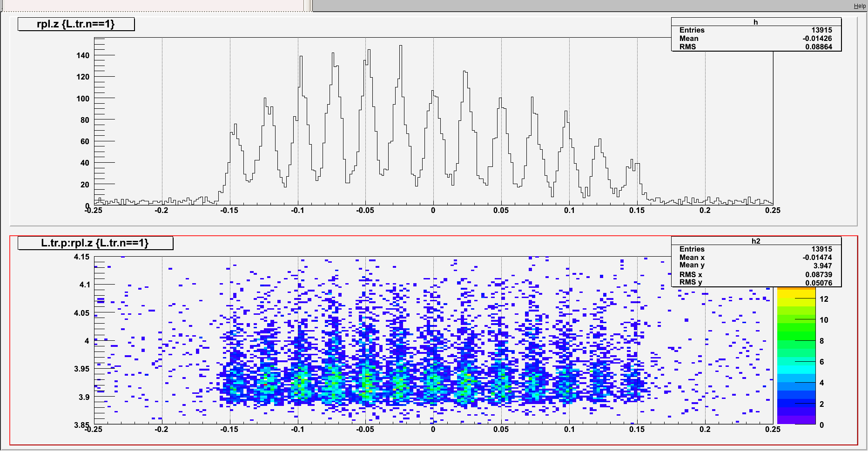Click bottom plot y-axis label 3.9
This screenshot has width=868, height=451.
pos(84,398)
